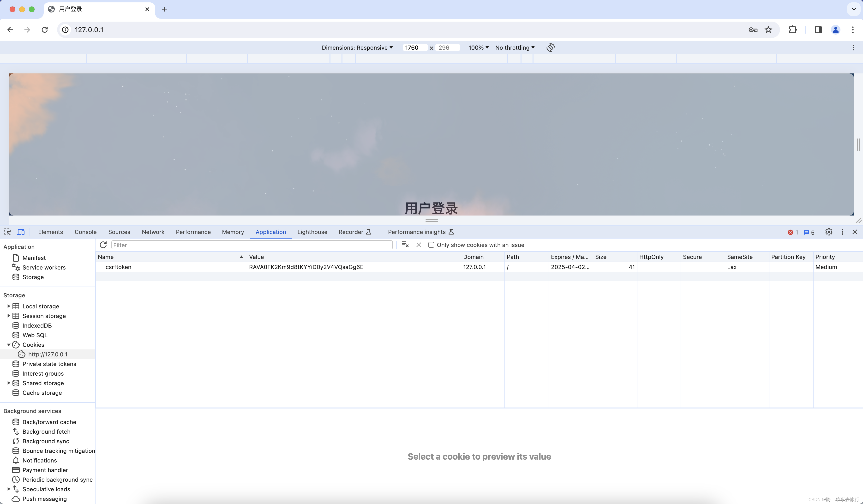The image size is (863, 504).
Task: Open the Memory tab
Action: point(233,232)
